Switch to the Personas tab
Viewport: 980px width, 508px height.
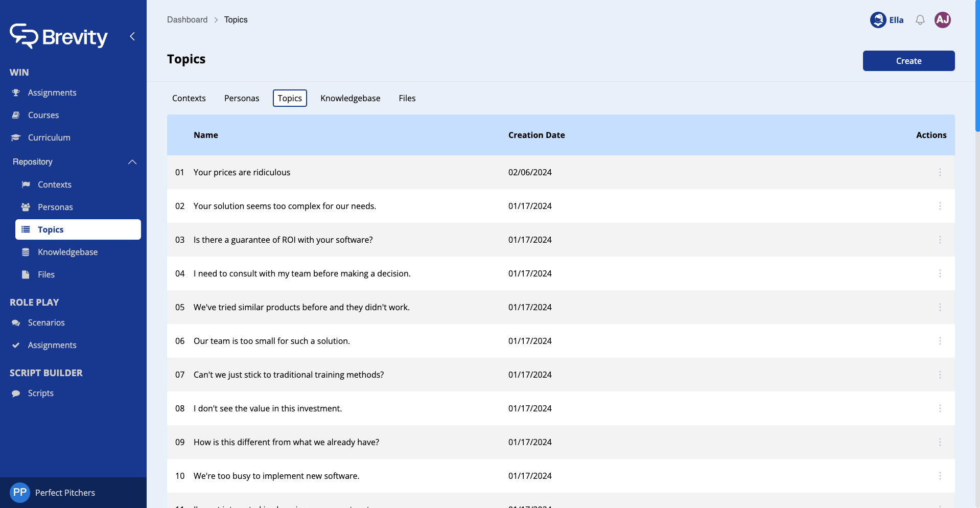[x=242, y=98]
